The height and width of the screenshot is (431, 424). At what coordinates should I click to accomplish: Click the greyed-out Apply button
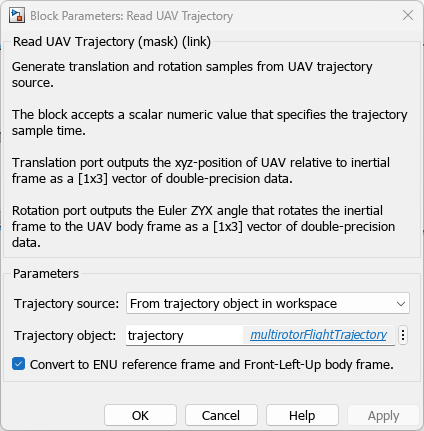tap(383, 415)
